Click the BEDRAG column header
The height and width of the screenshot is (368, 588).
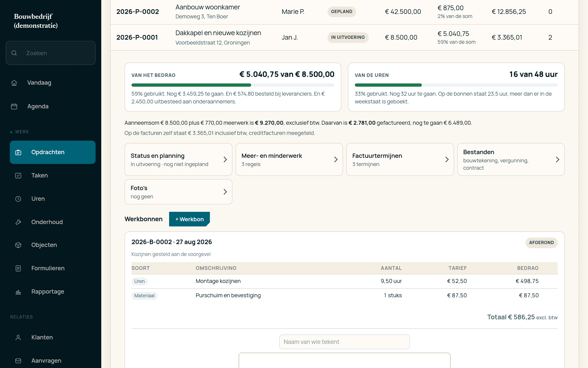click(528, 268)
